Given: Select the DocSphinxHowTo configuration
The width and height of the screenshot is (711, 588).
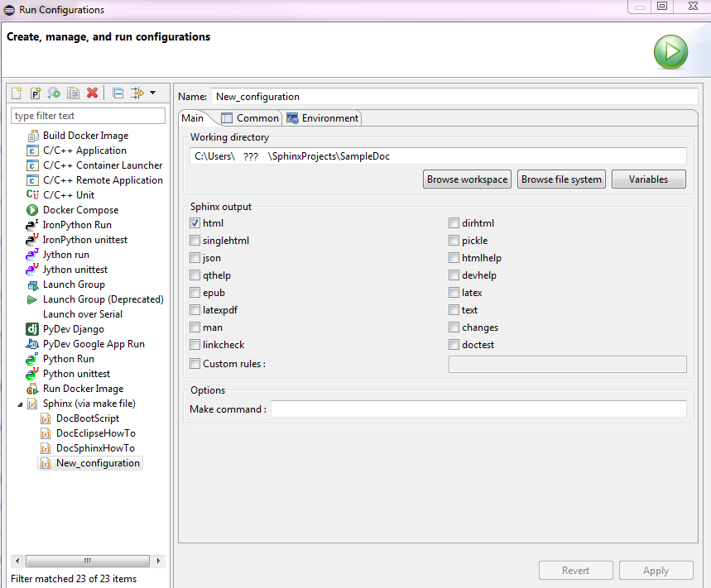Looking at the screenshot, I should tap(95, 448).
